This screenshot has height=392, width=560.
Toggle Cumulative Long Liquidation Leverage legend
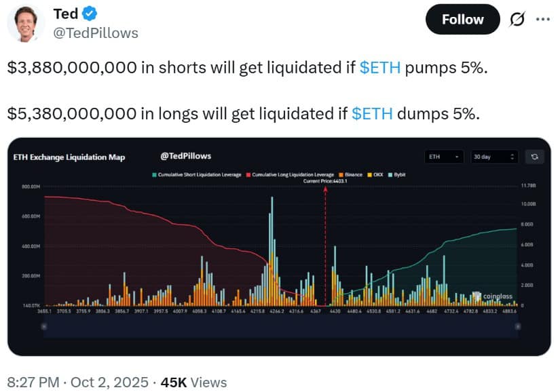(x=291, y=175)
